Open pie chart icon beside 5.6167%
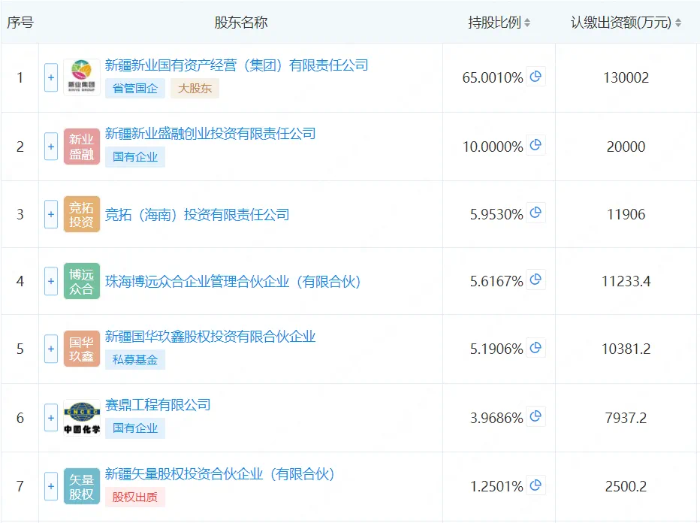Screen dimensions: 700x523 (535, 280)
